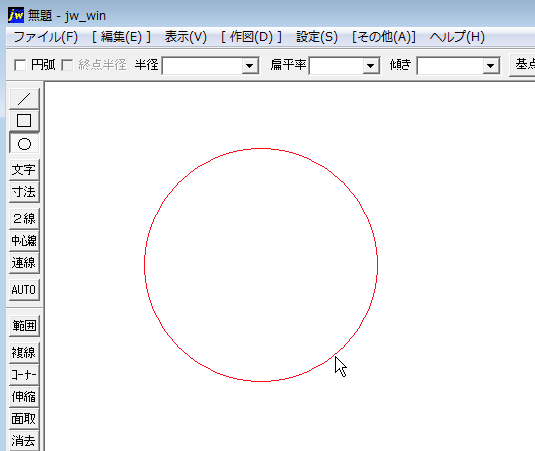This screenshot has width=535, height=451.
Task: Open the 表示(V) view menu
Action: 186,37
